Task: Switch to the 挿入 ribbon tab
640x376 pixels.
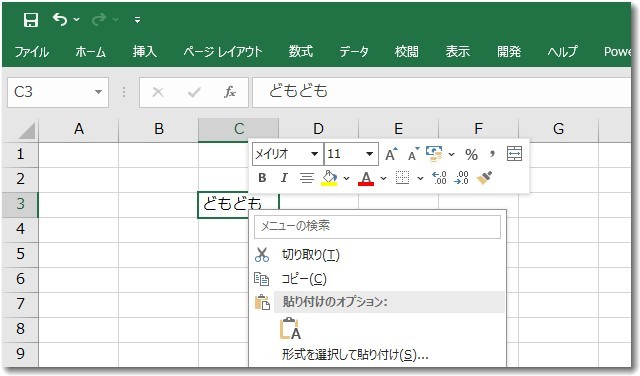Action: point(144,52)
